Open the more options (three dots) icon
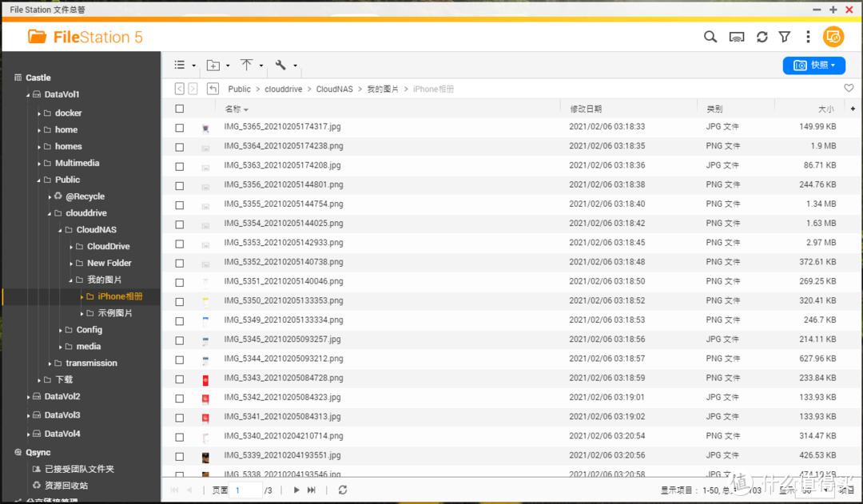This screenshot has height=504, width=863. 808,37
